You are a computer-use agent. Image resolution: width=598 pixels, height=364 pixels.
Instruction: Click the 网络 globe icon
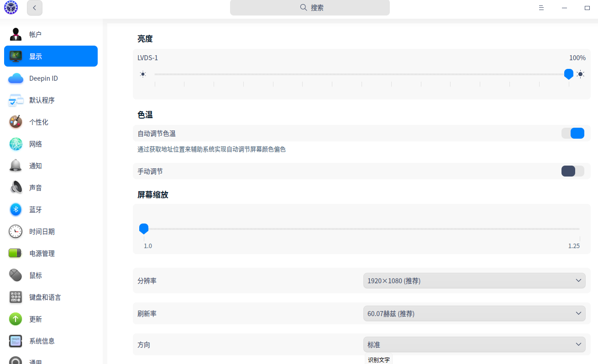pos(16,144)
